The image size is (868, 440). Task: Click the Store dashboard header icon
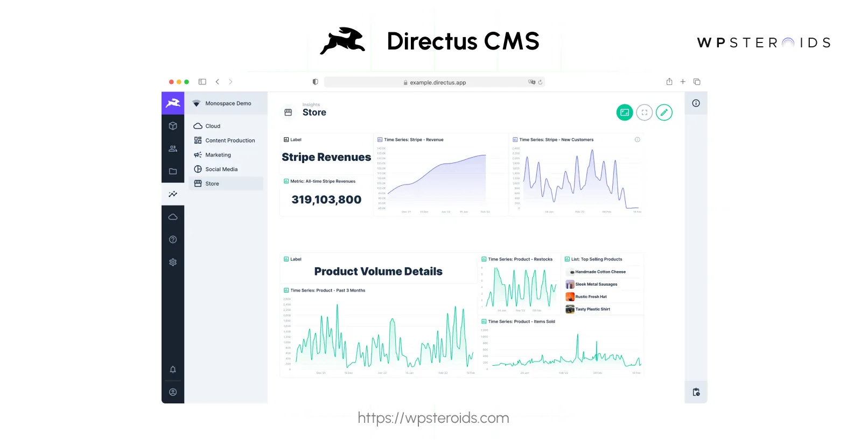pos(288,112)
